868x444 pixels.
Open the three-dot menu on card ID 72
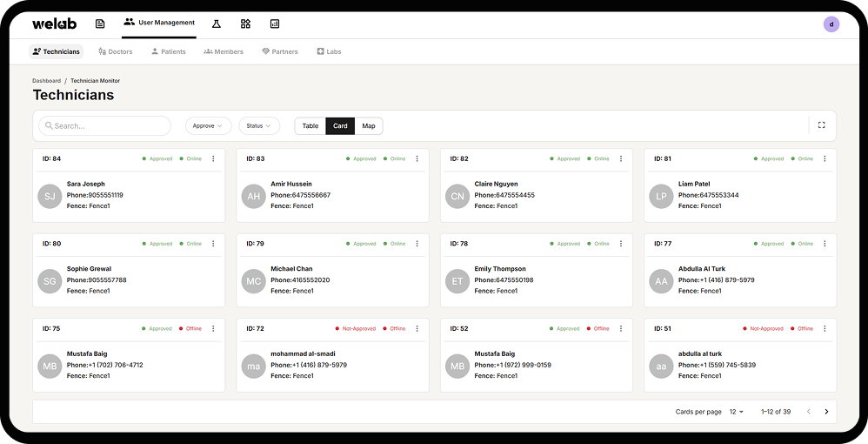tap(417, 328)
